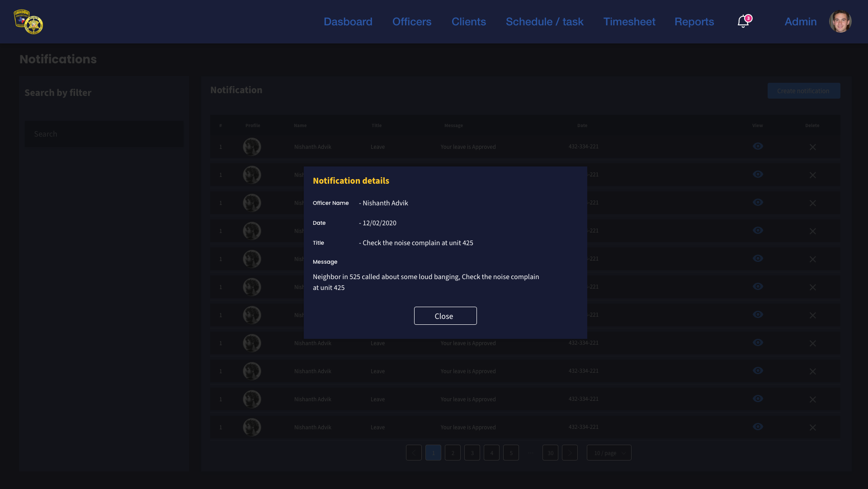Viewport: 868px width, 489px height.
Task: Open the 10 / page dropdown
Action: click(609, 453)
